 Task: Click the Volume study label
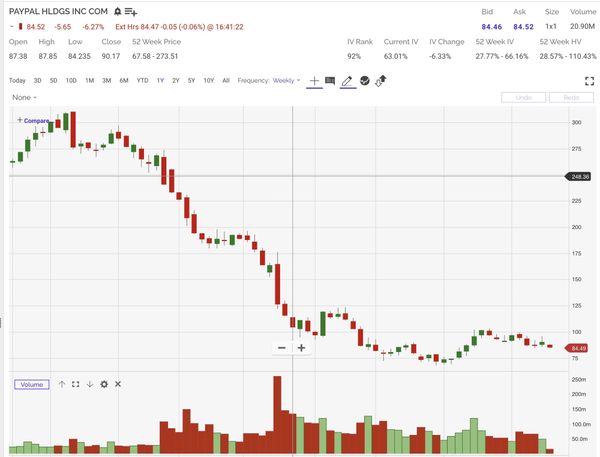[x=31, y=384]
